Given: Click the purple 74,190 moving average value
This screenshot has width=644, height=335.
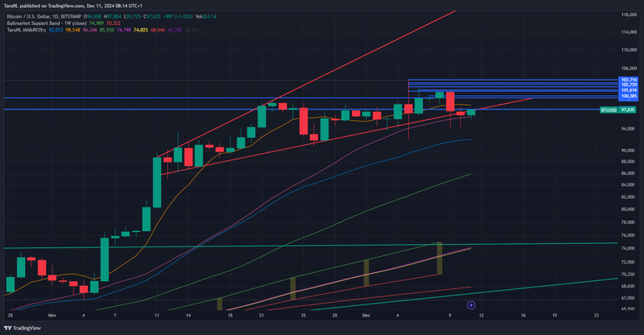Looking at the screenshot, I should [124, 30].
